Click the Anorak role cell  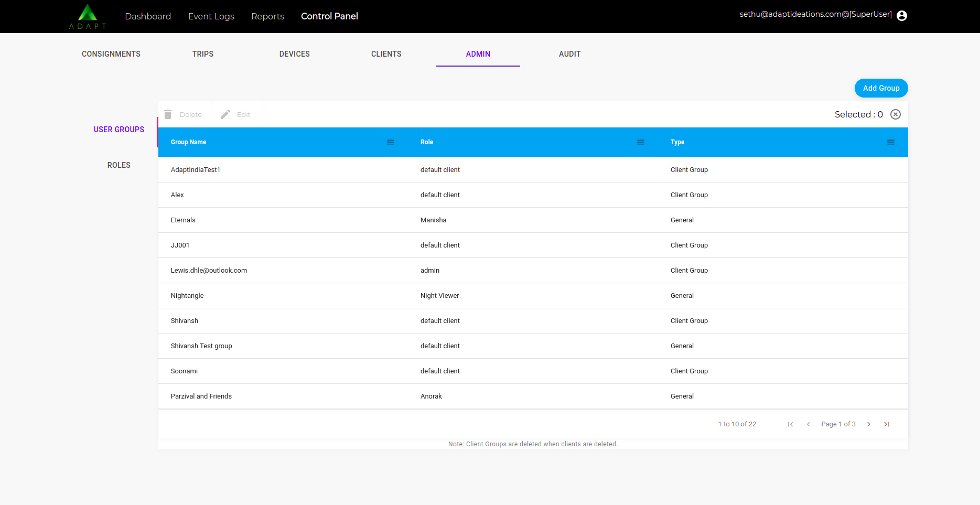tap(431, 396)
